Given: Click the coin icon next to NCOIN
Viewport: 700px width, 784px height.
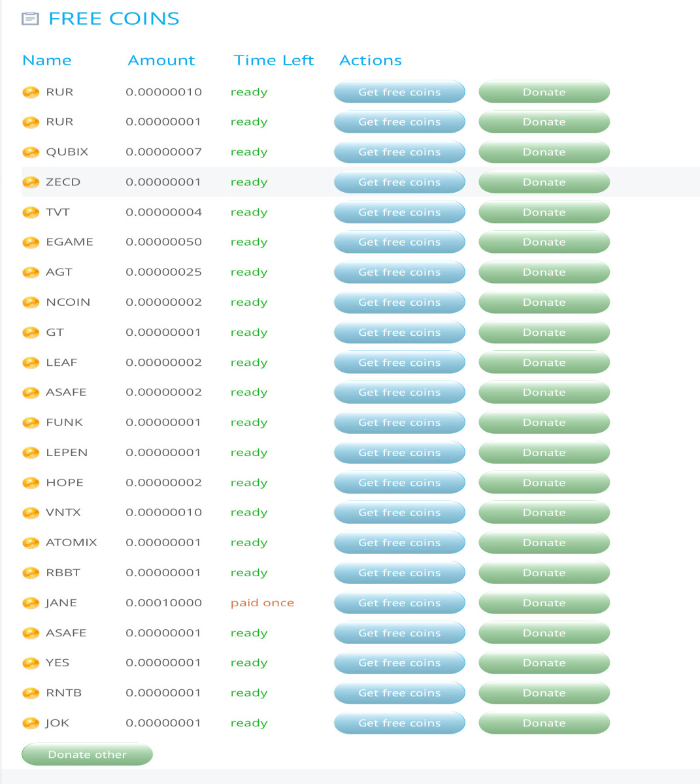Looking at the screenshot, I should click(31, 302).
